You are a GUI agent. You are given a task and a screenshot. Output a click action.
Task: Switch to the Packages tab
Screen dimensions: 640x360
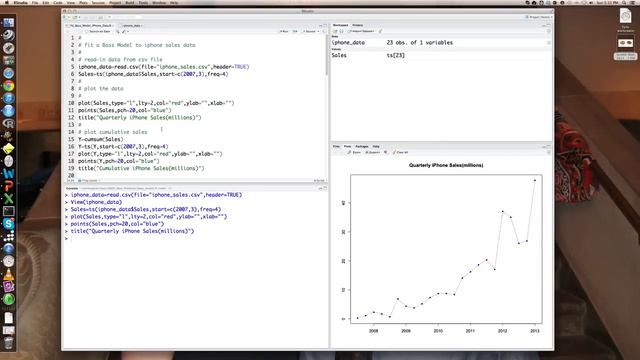pos(362,146)
